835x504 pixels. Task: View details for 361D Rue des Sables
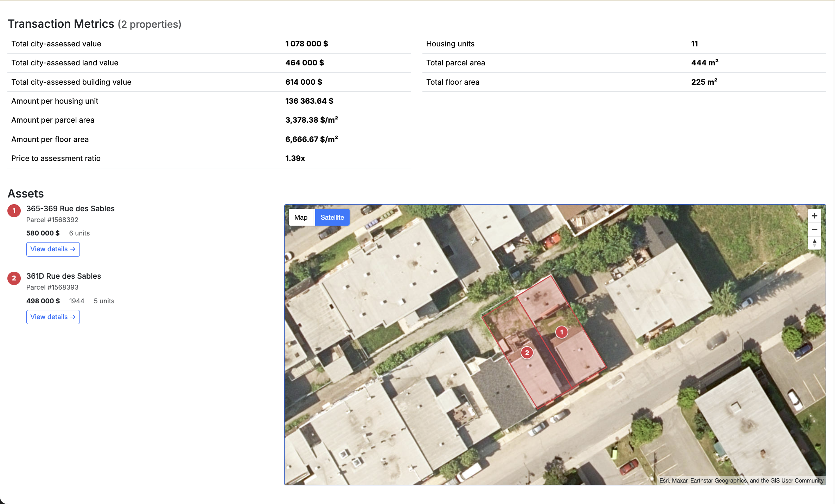[x=53, y=317]
